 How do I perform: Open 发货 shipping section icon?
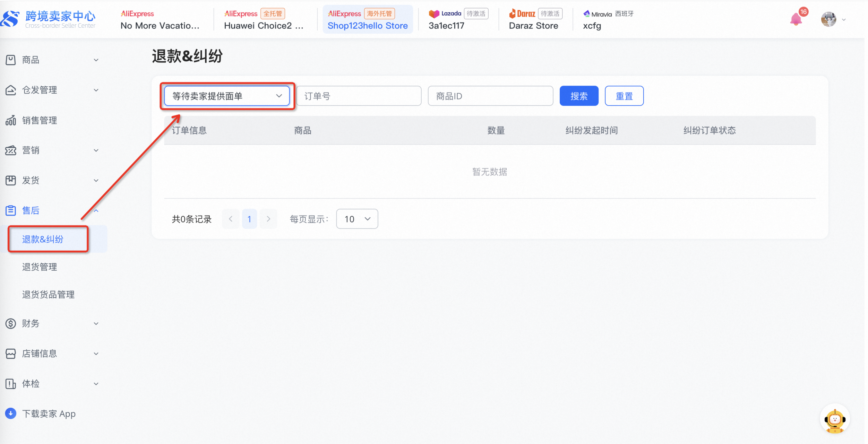click(11, 180)
